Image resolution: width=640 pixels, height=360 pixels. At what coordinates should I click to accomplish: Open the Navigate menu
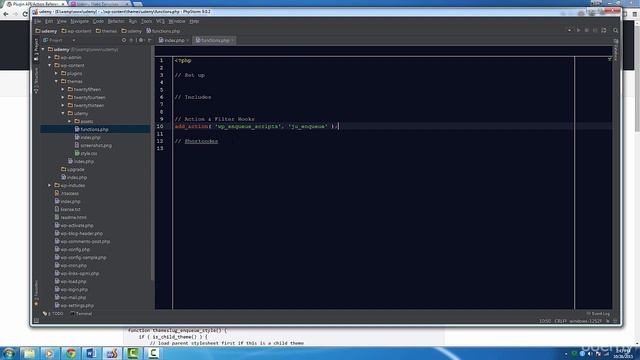(79, 21)
